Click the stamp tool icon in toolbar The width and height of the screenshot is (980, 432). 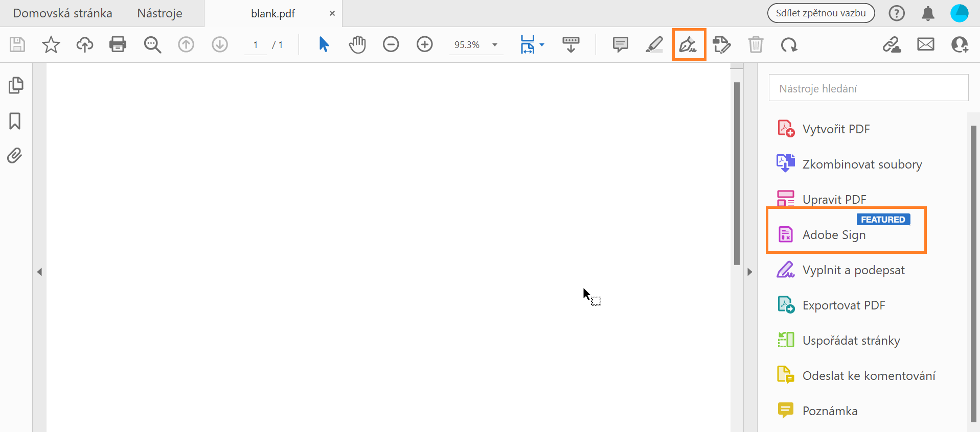click(x=721, y=44)
